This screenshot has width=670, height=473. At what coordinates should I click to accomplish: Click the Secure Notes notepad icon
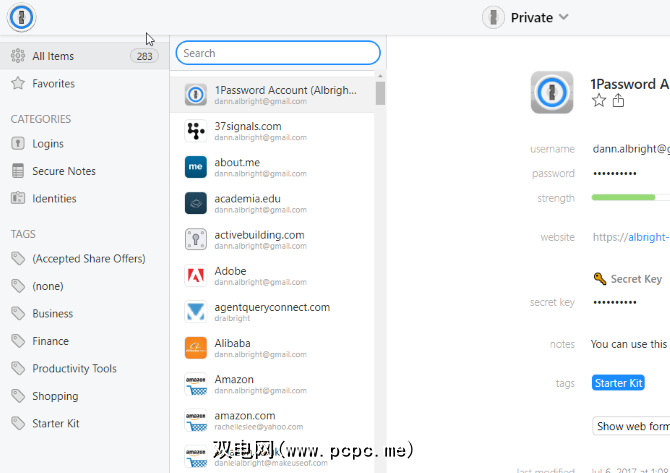(18, 171)
